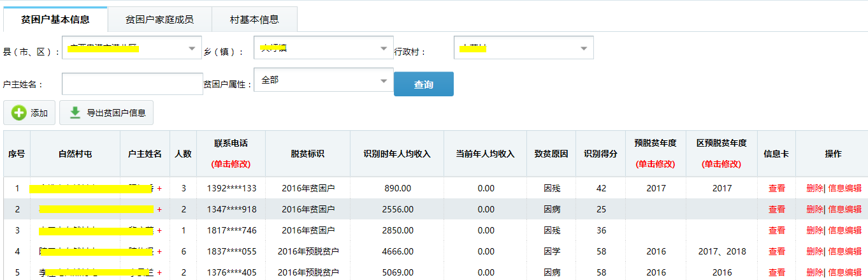Open the 乡（镇） dropdown list
This screenshot has height=280, width=868.
[x=383, y=48]
